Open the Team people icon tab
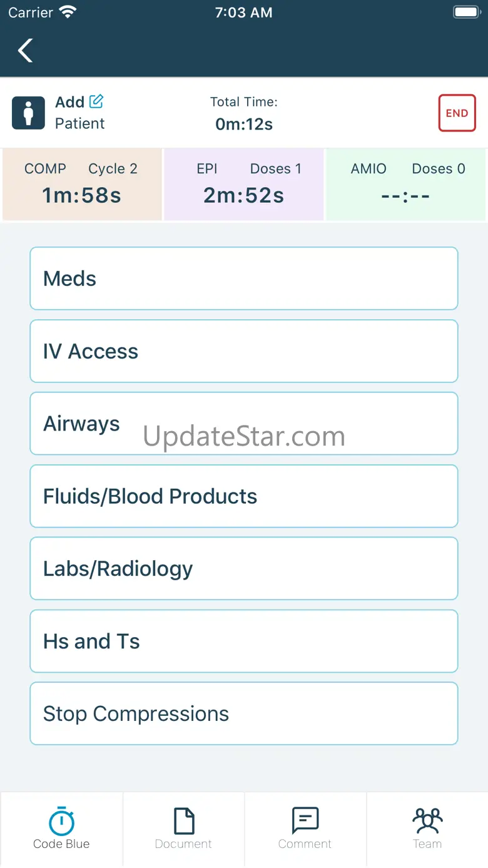Screen dimensions: 488x868 tap(427, 827)
